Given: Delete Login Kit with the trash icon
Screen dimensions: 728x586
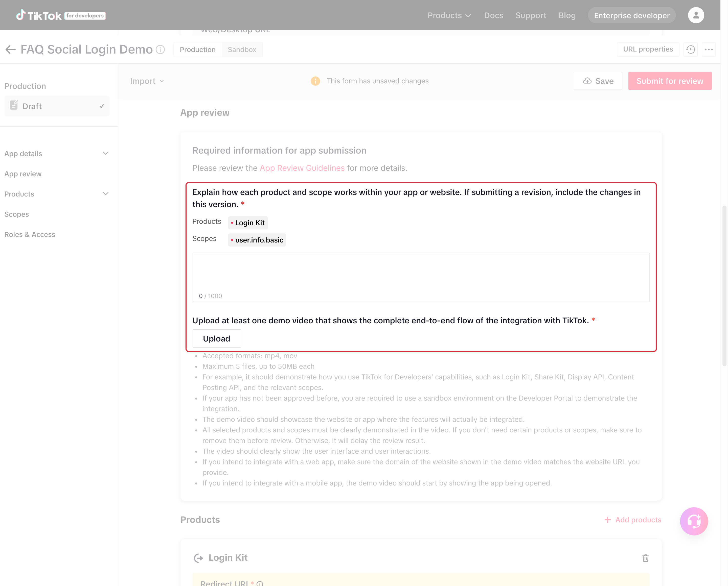Looking at the screenshot, I should click(645, 558).
